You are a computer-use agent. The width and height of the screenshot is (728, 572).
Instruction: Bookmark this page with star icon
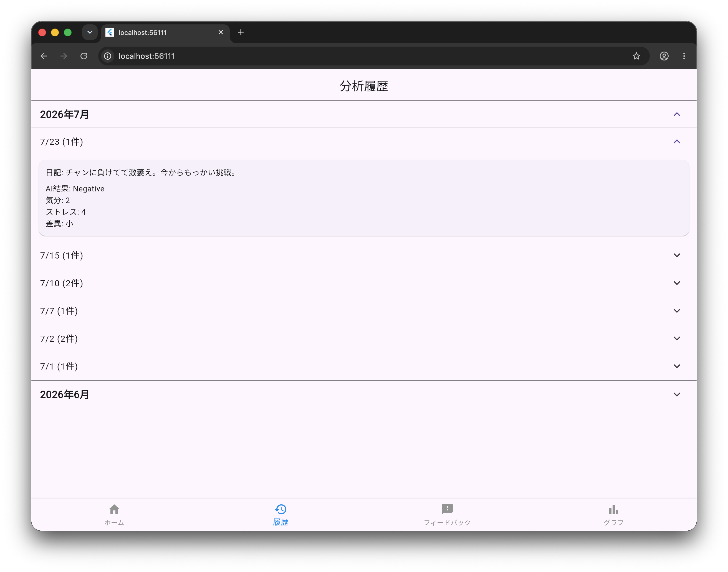pyautogui.click(x=636, y=56)
